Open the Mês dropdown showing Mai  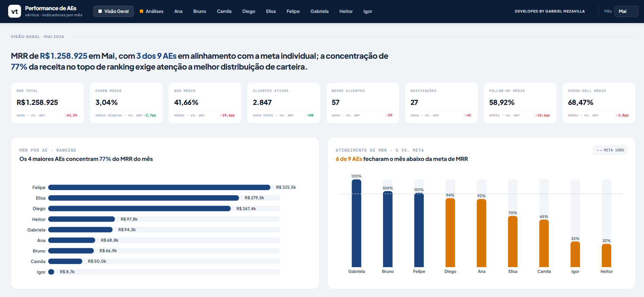(x=626, y=11)
